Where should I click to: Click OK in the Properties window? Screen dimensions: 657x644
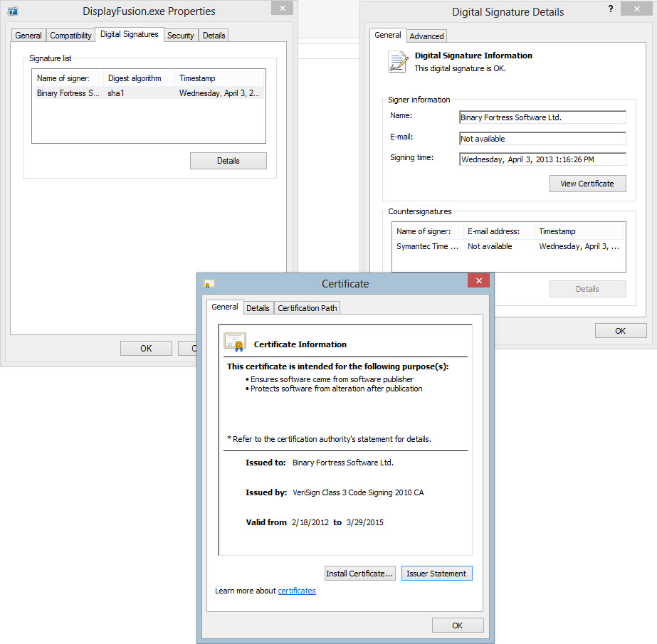(x=146, y=349)
